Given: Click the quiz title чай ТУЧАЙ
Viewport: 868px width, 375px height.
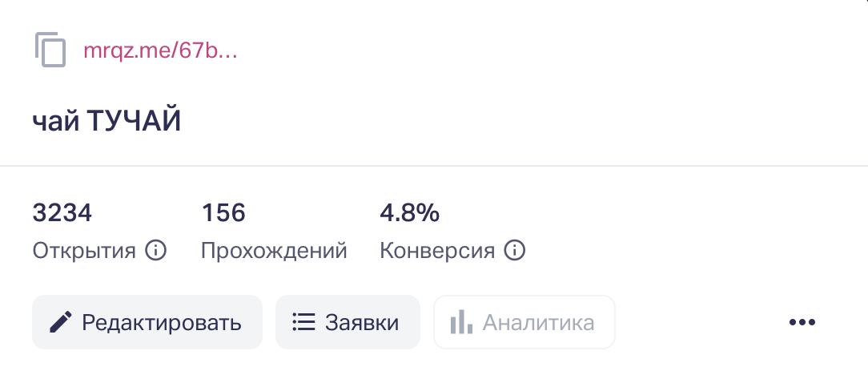Looking at the screenshot, I should [106, 123].
